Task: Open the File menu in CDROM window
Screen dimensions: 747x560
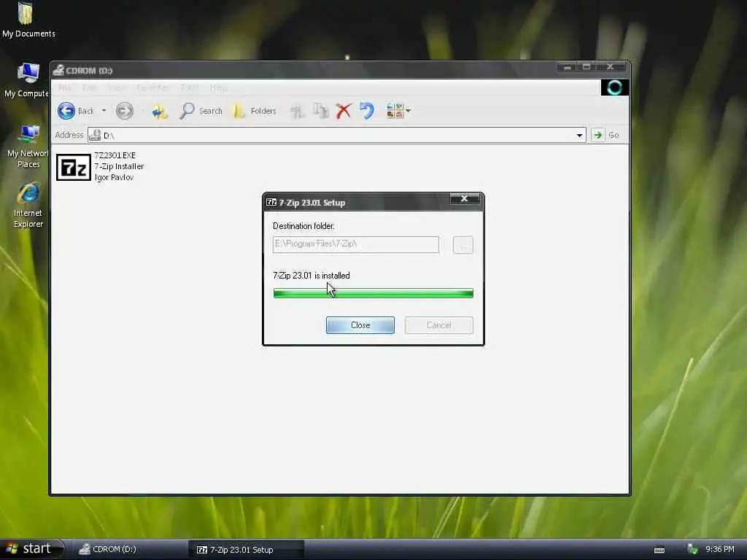Action: tap(64, 87)
